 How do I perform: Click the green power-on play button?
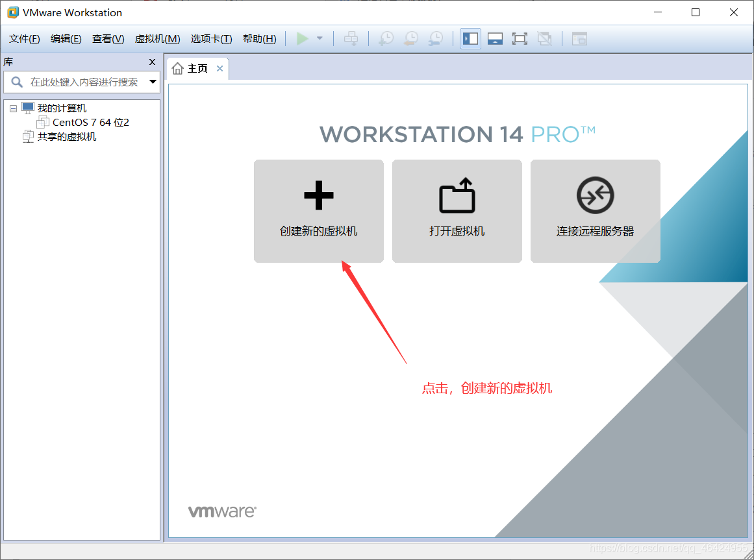[x=303, y=38]
